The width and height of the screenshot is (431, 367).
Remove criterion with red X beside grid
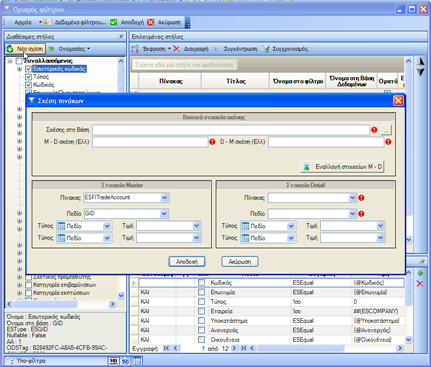coord(420,284)
